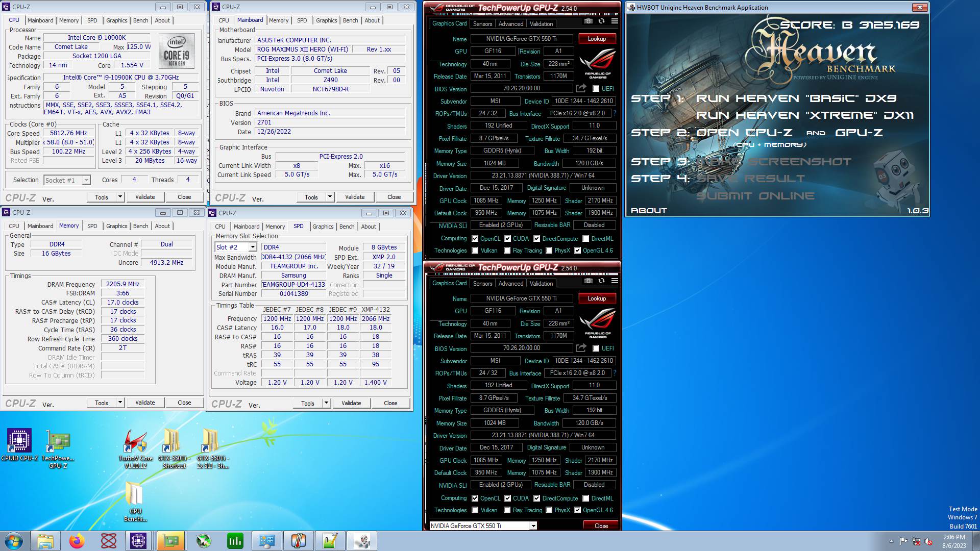Toggle the OpenCL checkbox in upper GPU-Z
980x551 pixels.
(475, 239)
